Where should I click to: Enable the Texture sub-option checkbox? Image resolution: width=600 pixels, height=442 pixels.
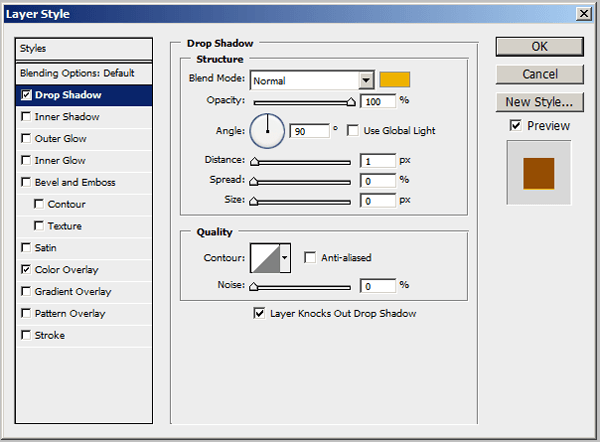point(39,225)
